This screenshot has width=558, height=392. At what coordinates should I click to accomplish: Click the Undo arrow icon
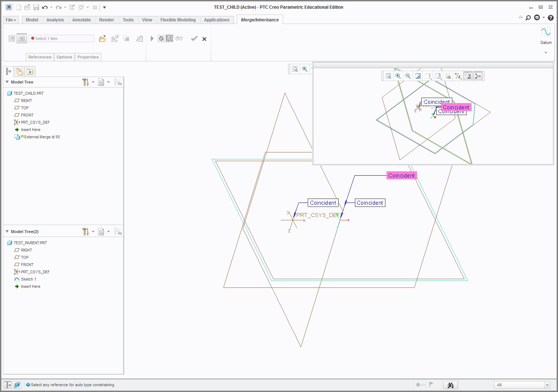click(45, 7)
